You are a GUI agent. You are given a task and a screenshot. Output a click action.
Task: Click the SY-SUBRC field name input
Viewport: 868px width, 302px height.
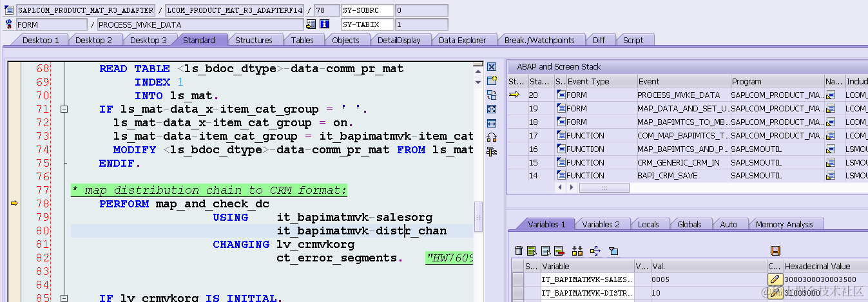(367, 10)
